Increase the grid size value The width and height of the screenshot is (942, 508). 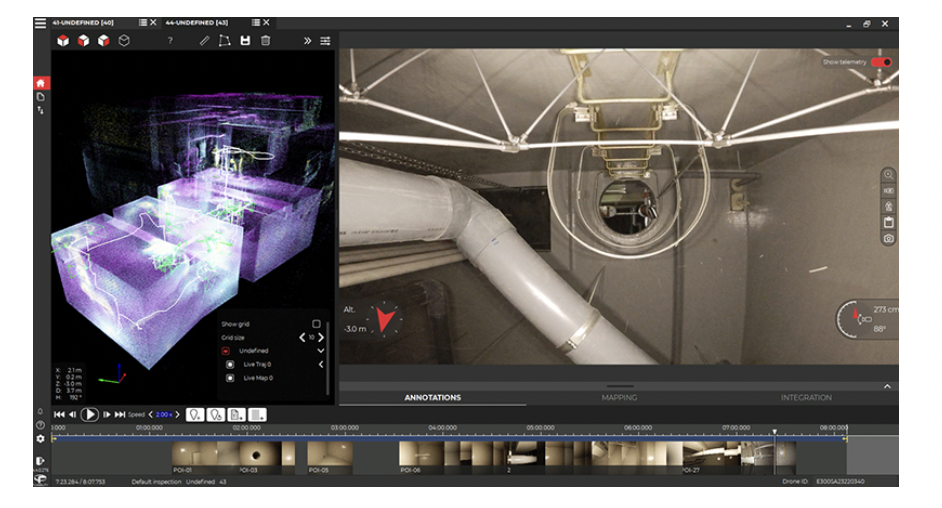[321, 337]
